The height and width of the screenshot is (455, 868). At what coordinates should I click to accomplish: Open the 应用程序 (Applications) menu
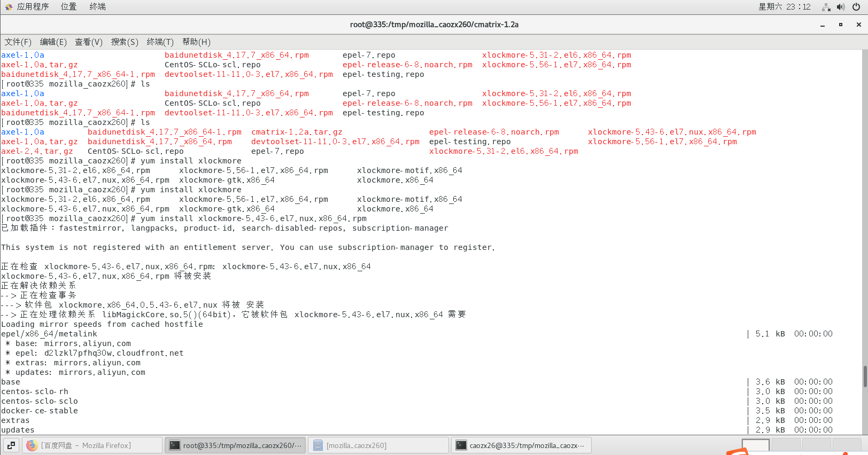[x=33, y=6]
